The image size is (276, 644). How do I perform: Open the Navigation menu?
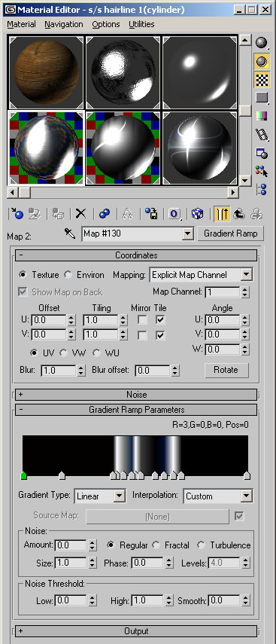(x=64, y=24)
